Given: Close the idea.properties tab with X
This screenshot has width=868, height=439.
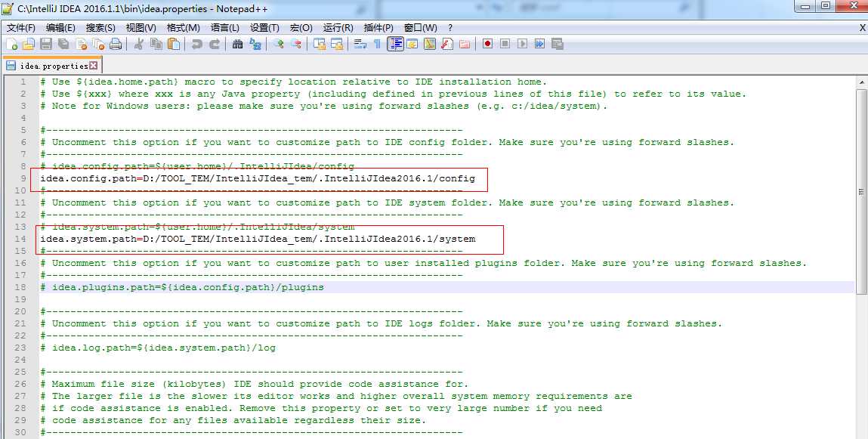Looking at the screenshot, I should pyautogui.click(x=94, y=65).
